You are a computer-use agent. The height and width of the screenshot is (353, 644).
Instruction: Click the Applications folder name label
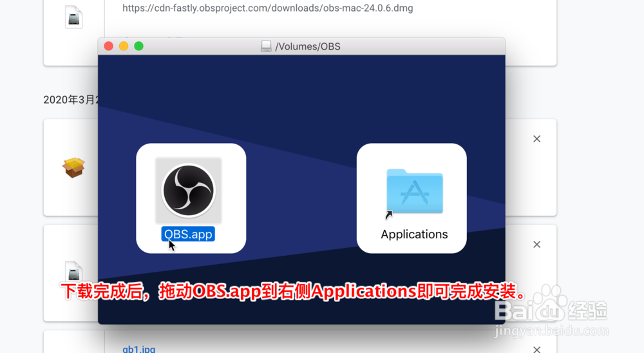pos(414,234)
